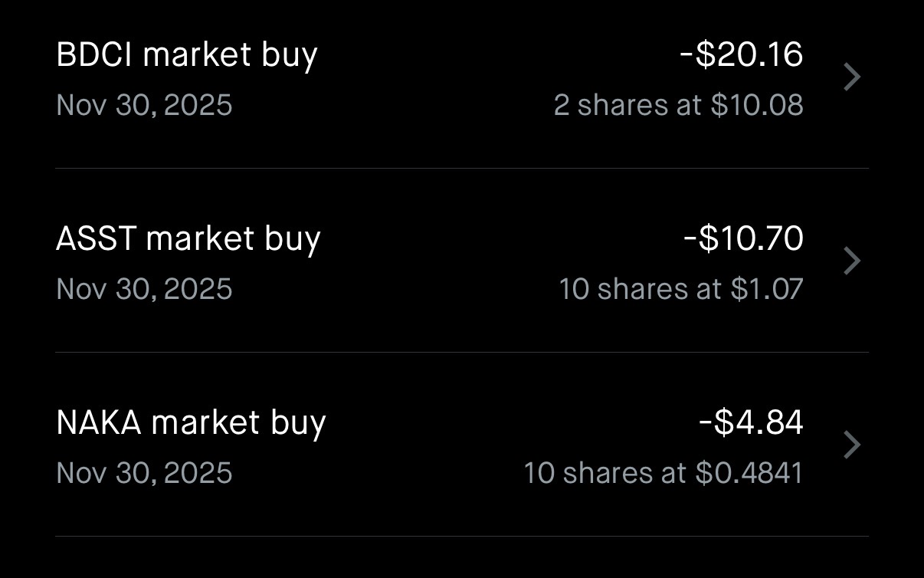Viewport: 924px width, 578px height.
Task: Click the -$4.84 transaction amount
Action: tap(751, 422)
